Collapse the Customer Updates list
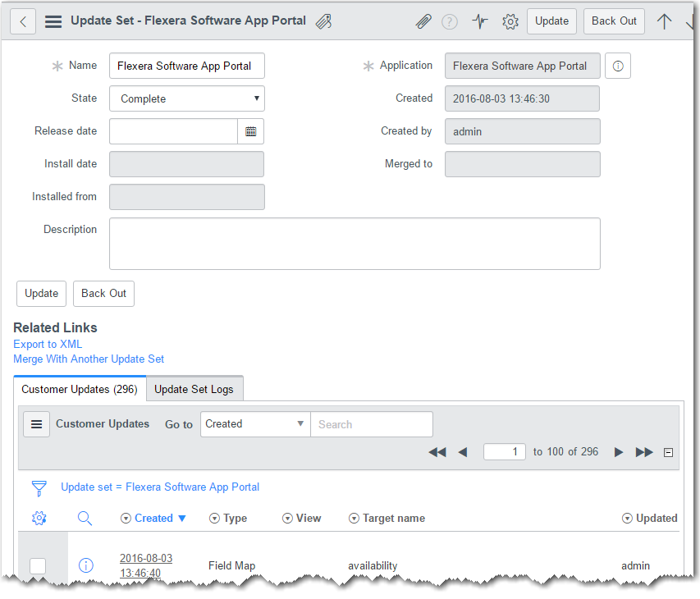This screenshot has height=599, width=700. pos(668,453)
